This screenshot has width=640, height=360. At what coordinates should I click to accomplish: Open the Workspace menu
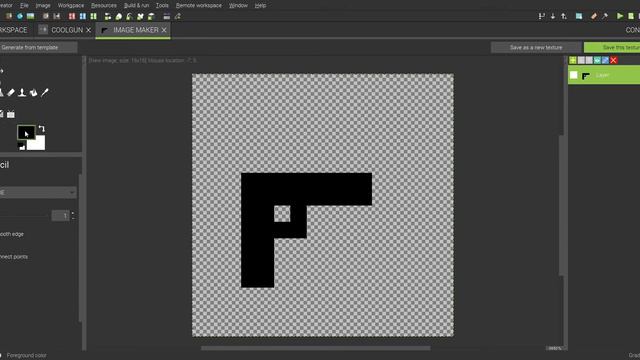[x=71, y=5]
